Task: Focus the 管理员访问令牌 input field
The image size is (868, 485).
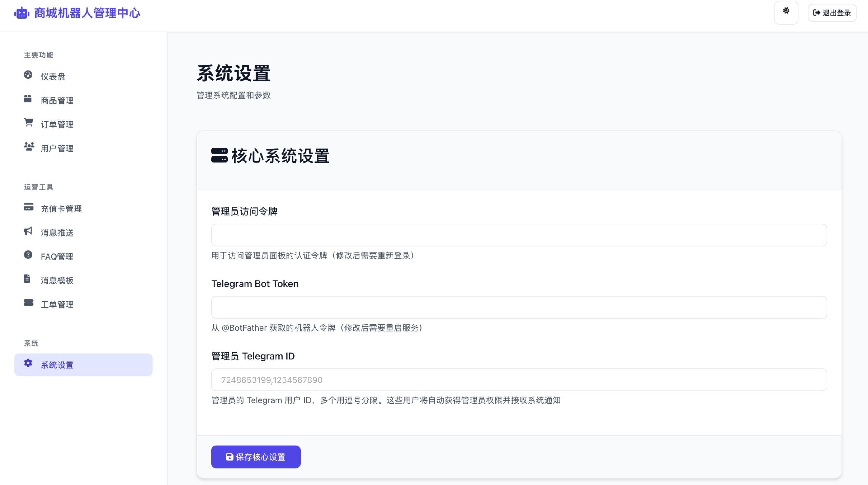Action: [519, 235]
